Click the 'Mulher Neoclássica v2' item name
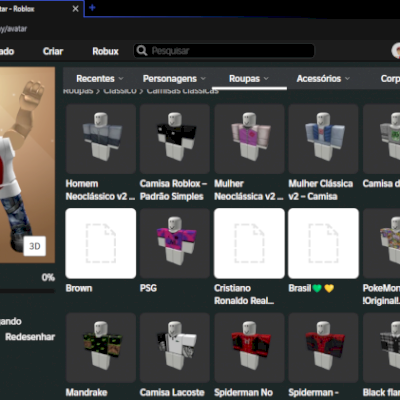This screenshot has height=400, width=400. (249, 190)
